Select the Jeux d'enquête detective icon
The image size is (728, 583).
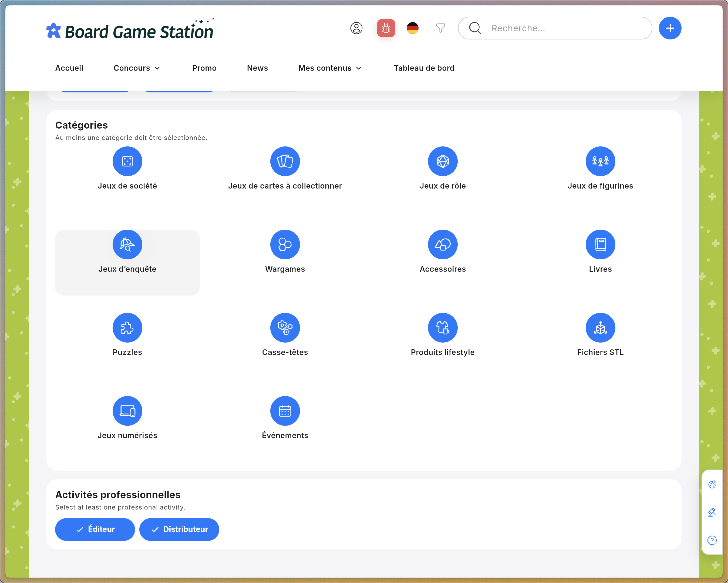click(x=127, y=244)
